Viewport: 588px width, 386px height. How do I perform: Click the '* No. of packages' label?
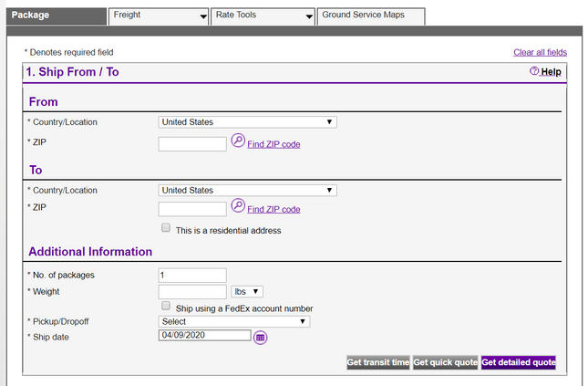tap(61, 276)
